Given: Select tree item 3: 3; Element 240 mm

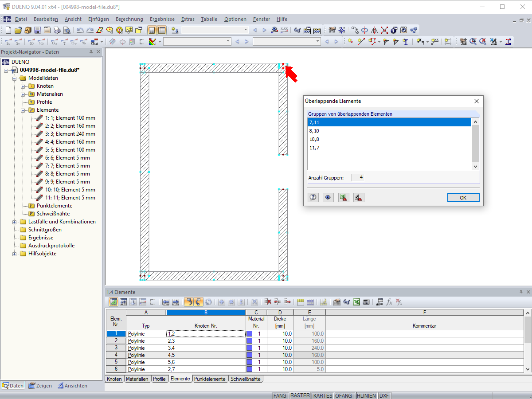Looking at the screenshot, I should [70, 134].
